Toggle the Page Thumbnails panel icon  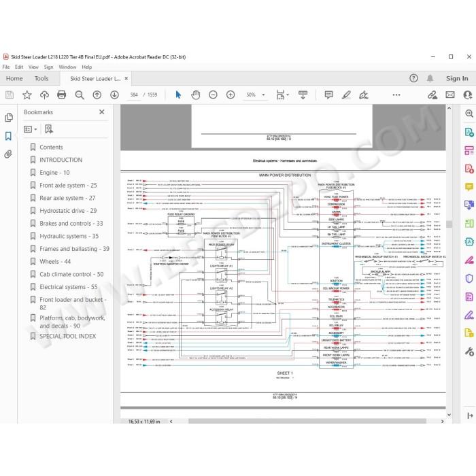click(9, 117)
